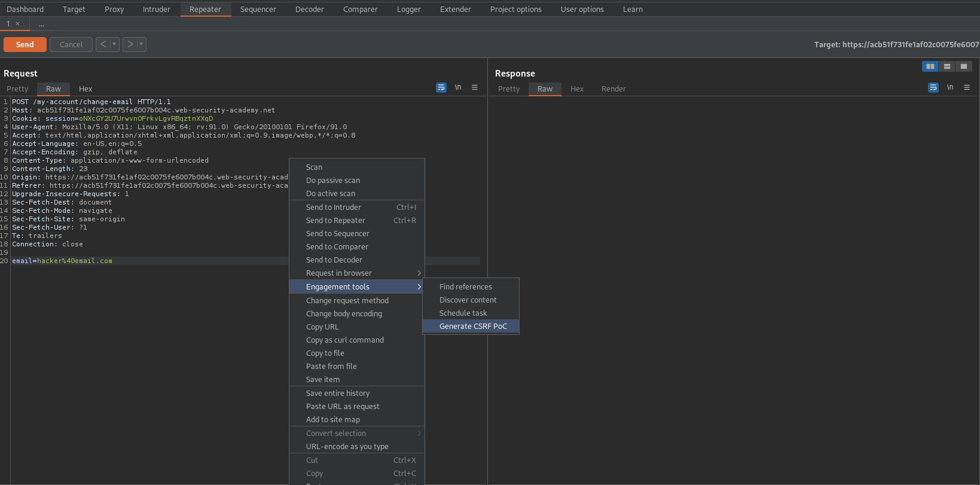Open the Proxy tab
The height and width of the screenshot is (485, 980).
[x=114, y=9]
